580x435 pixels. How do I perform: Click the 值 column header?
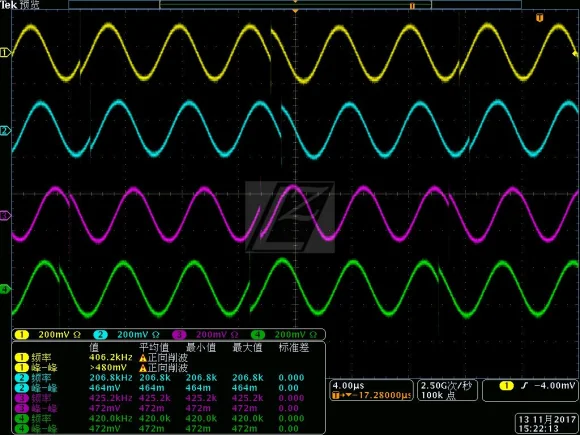94,347
